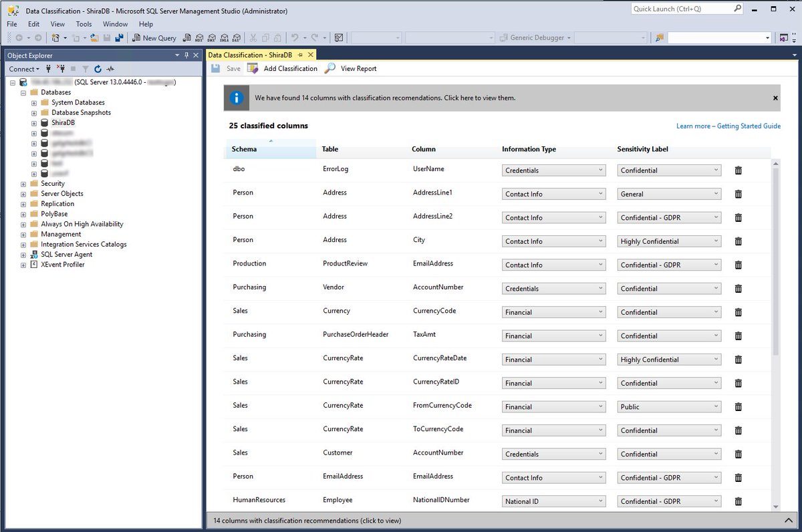Expand the SQL Server Agent node
Viewport: 802px width, 532px height.
point(23,255)
